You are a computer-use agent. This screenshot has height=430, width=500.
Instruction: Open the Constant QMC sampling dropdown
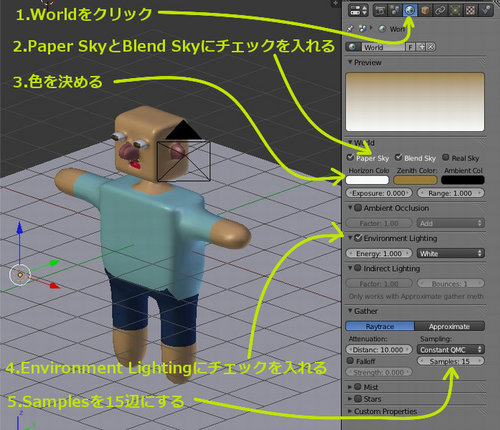[x=451, y=350]
